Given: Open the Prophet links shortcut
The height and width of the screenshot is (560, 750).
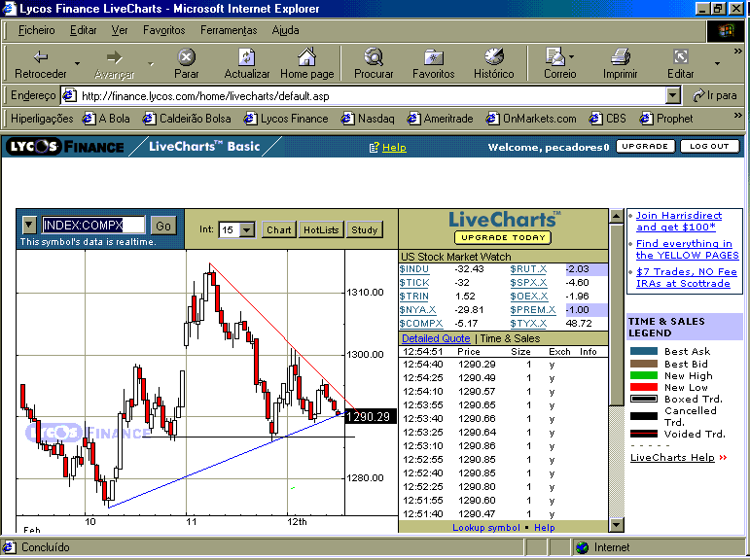Looking at the screenshot, I should [x=666, y=118].
